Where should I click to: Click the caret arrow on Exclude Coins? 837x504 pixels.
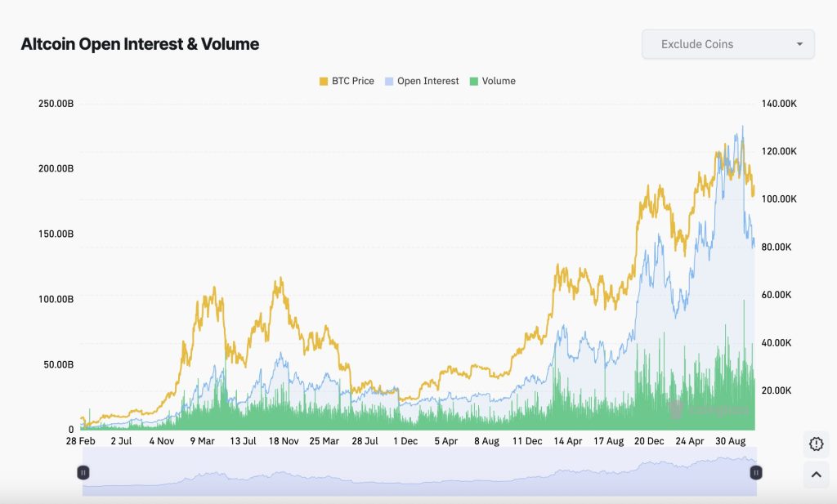pos(799,44)
